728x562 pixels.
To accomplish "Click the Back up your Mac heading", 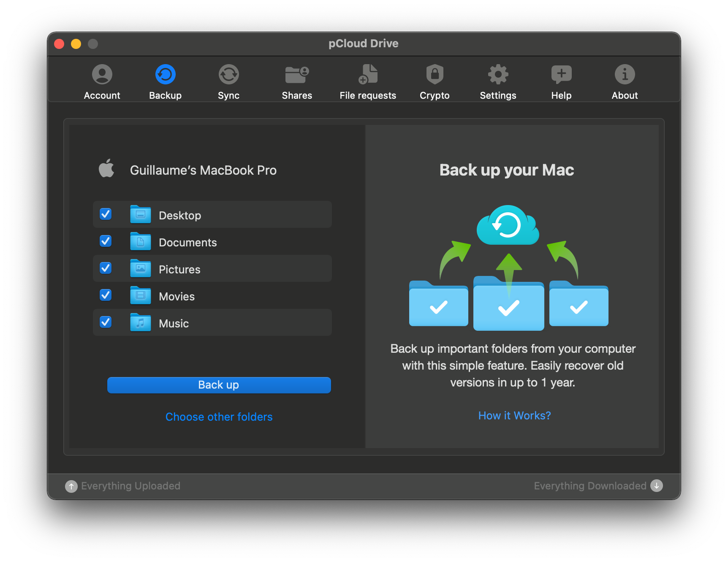I will tap(507, 170).
